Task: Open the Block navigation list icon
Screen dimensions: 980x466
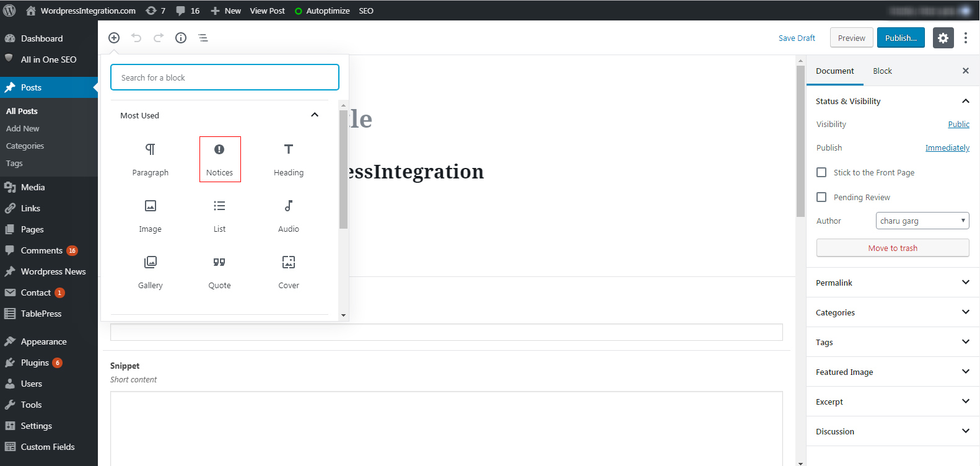Action: pyautogui.click(x=203, y=38)
